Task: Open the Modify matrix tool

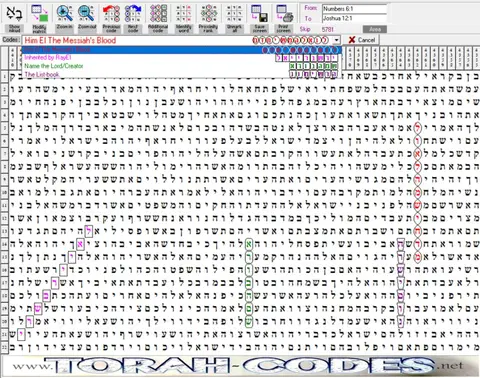Action: (x=40, y=18)
